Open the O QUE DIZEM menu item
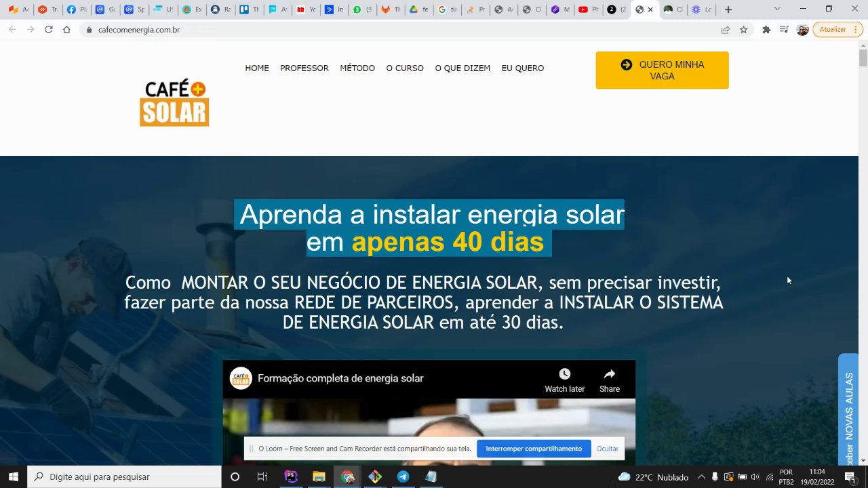This screenshot has width=868, height=488. click(462, 68)
